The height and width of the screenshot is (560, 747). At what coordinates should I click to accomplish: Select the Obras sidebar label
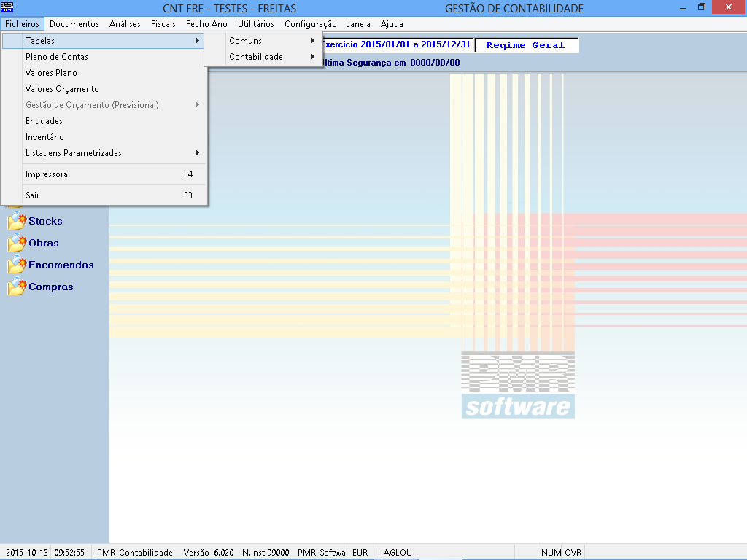(x=43, y=243)
